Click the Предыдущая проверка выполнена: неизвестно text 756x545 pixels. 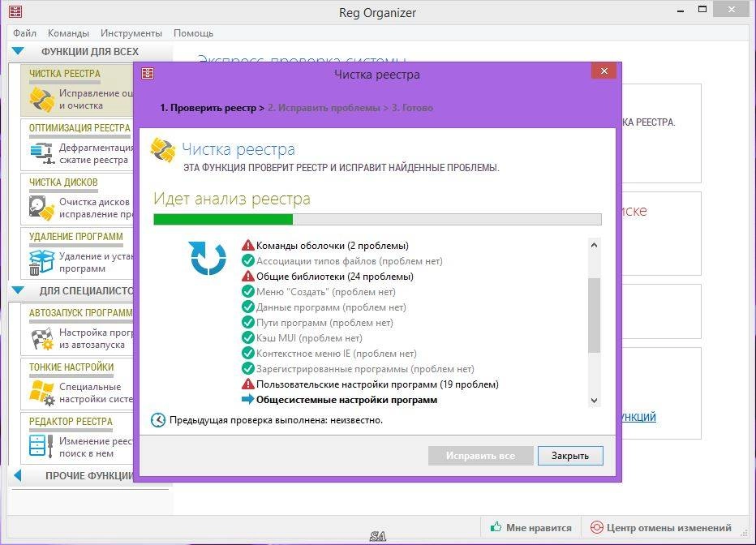tap(276, 420)
